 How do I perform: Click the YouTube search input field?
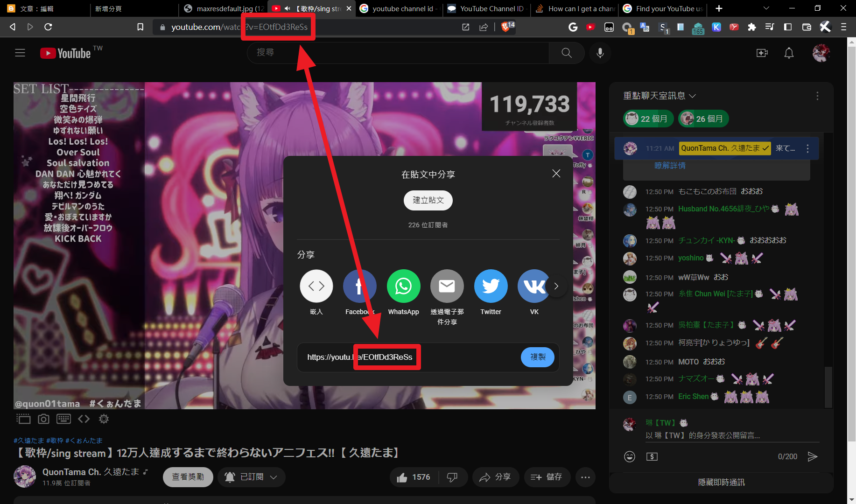point(397,53)
